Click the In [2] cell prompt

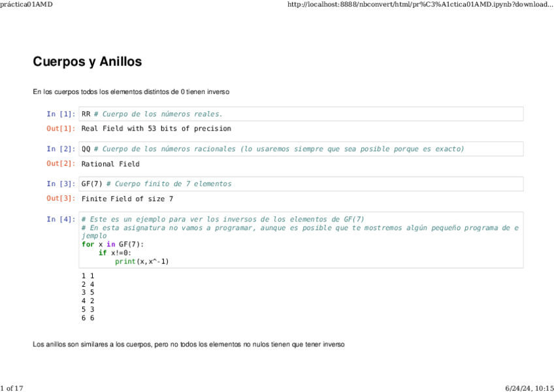(61, 149)
